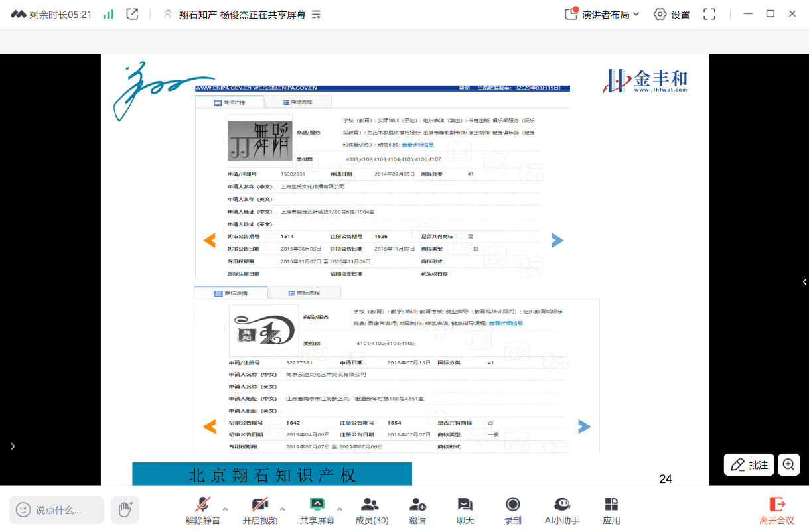Screen dimensions: 809x532
Task: Open the 应用 apps panel
Action: 611,510
